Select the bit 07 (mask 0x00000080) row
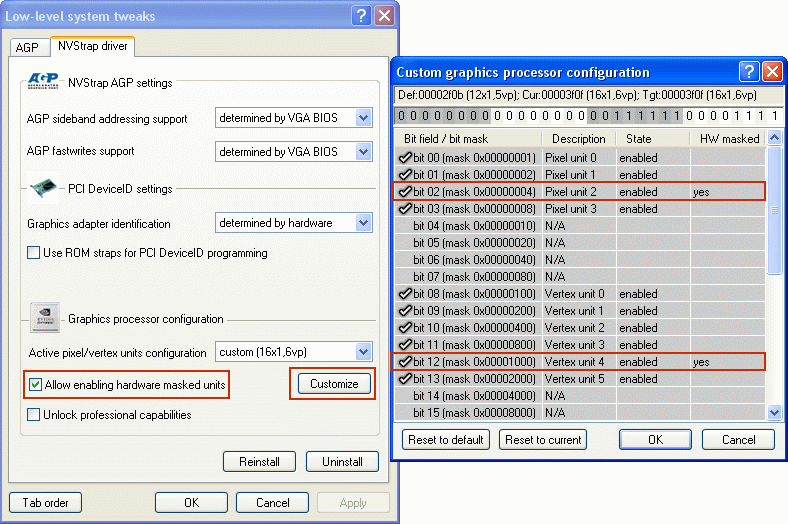This screenshot has width=788, height=524. click(x=580, y=277)
